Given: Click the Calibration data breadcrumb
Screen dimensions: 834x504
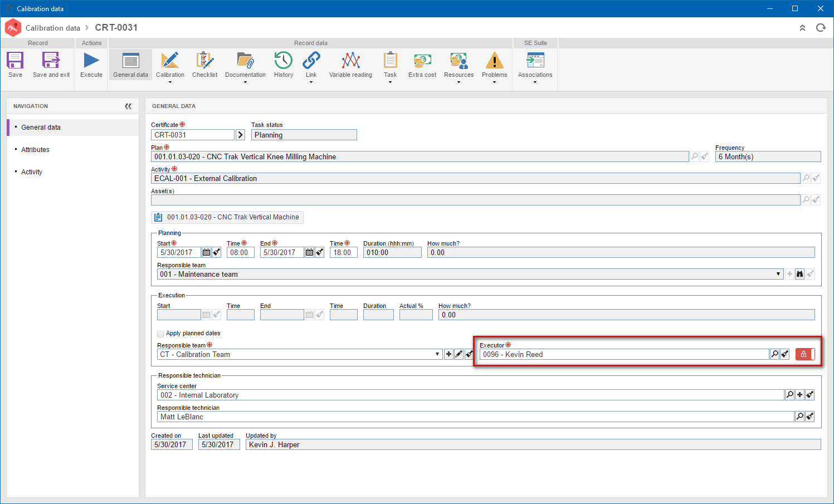Looking at the screenshot, I should [53, 28].
